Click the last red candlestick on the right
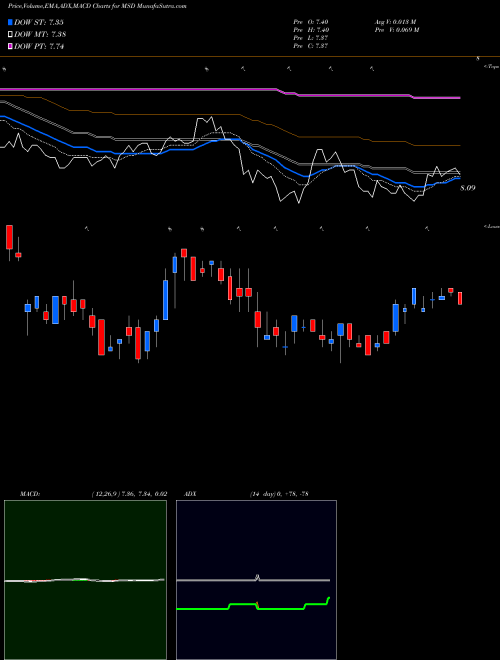Image resolution: width=500 pixels, height=660 pixels. pyautogui.click(x=460, y=298)
